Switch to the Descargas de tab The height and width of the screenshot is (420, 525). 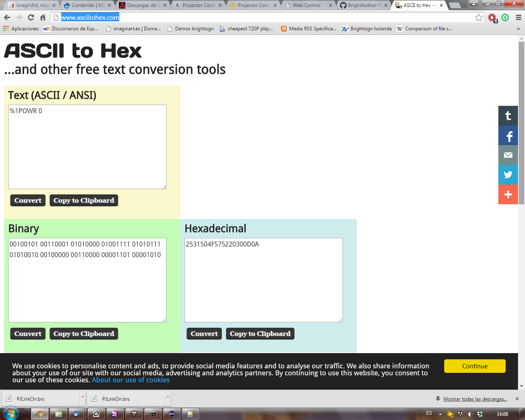[143, 5]
